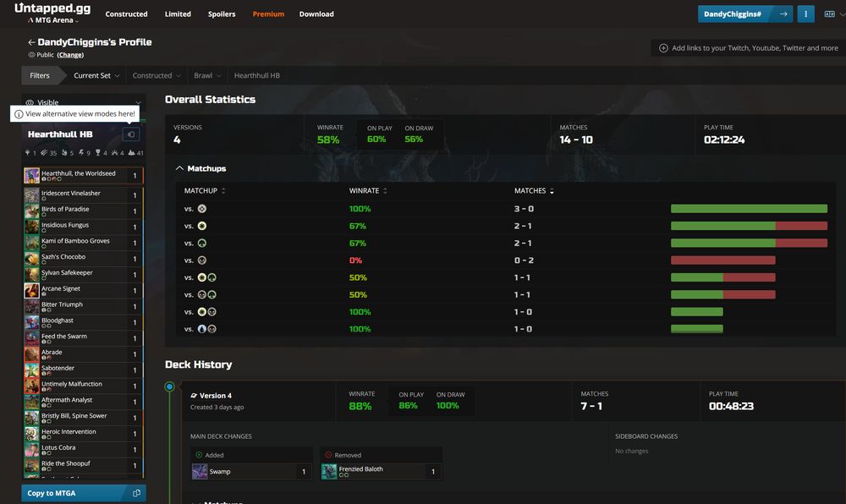
Task: Click the artifact chalice icon in deck stats
Action: 97,153
